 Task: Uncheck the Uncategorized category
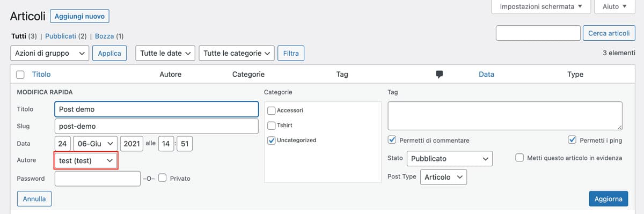(272, 141)
